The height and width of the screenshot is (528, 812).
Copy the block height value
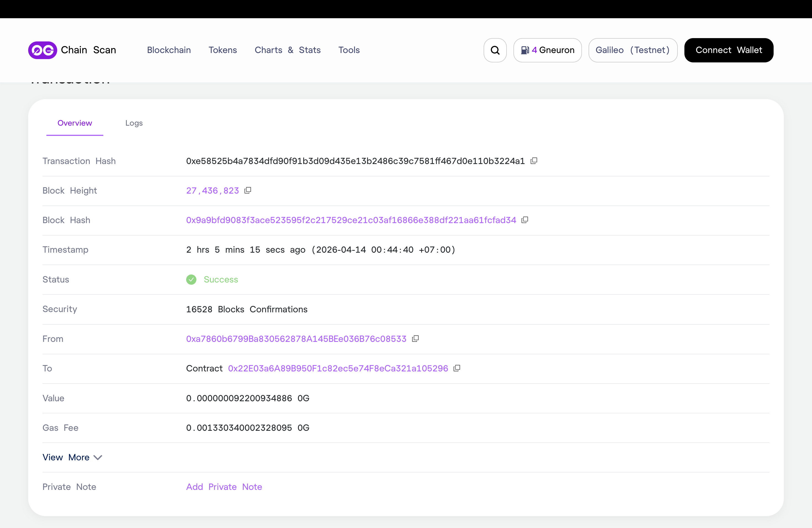248,190
